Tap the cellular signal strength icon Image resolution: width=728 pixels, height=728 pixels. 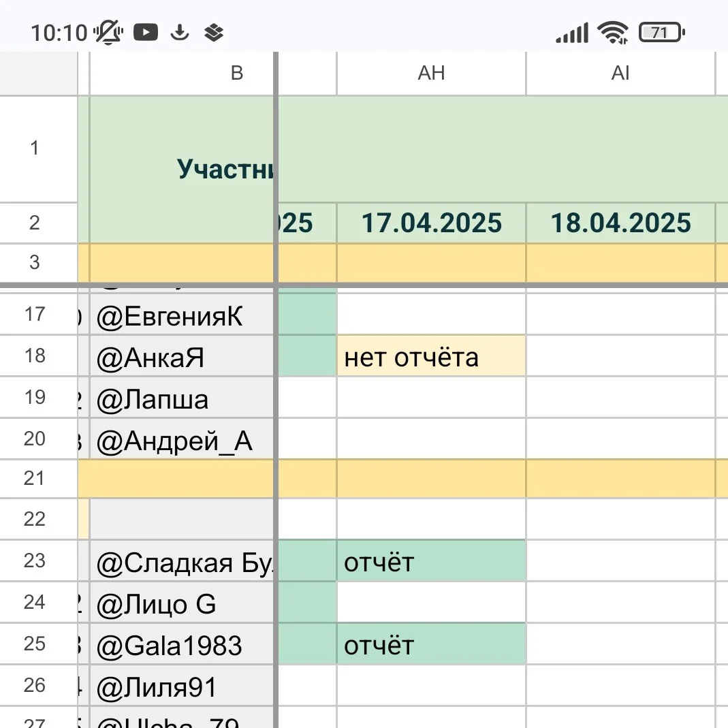pyautogui.click(x=572, y=32)
